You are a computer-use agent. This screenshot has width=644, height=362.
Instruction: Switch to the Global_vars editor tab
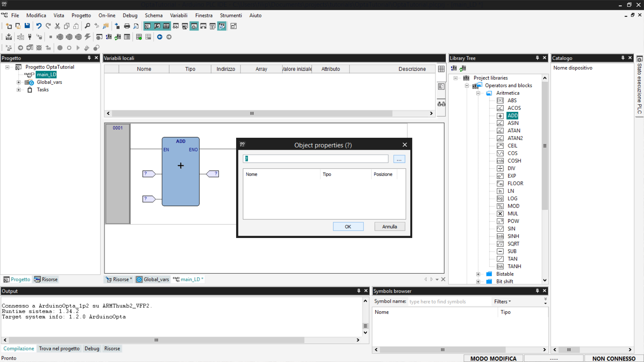(153, 279)
